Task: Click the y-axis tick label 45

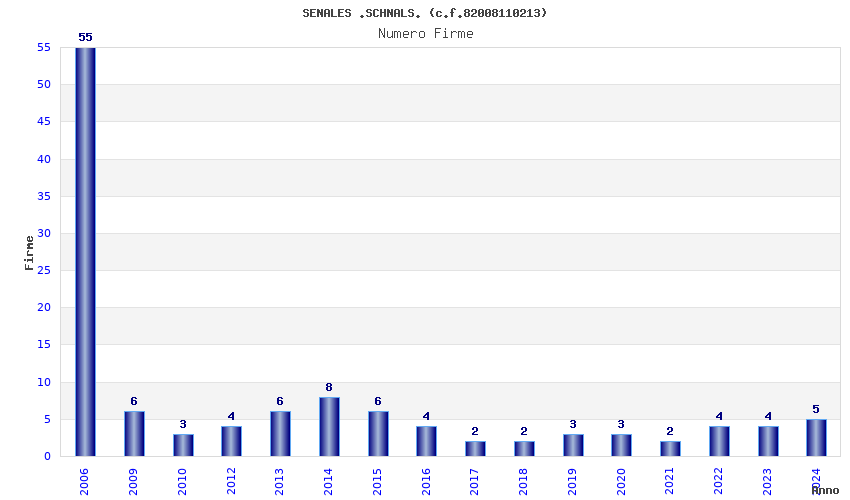Action: click(44, 121)
